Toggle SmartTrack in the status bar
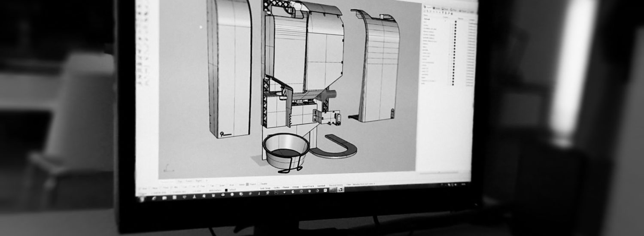 coord(308,186)
